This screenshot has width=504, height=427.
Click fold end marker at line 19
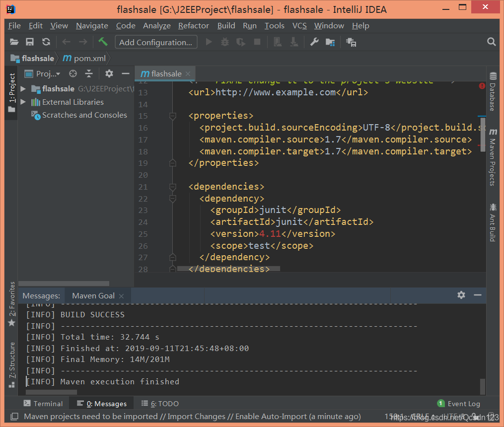point(173,163)
